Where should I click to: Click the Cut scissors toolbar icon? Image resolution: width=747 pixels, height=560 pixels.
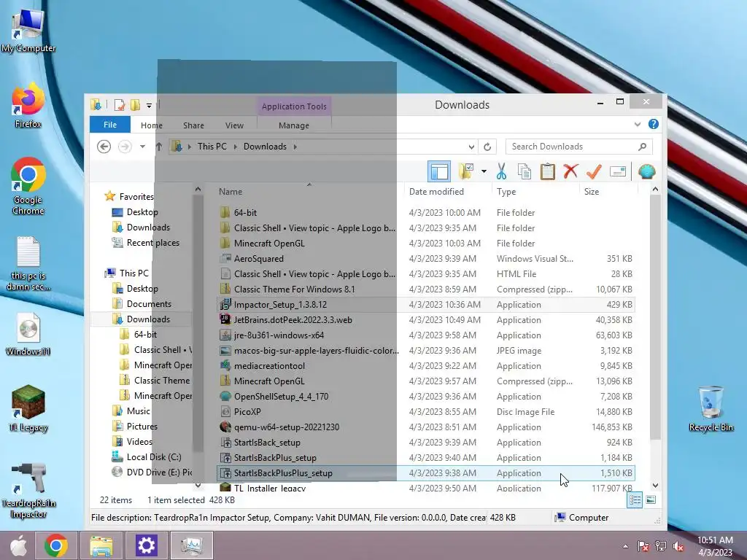pyautogui.click(x=501, y=171)
